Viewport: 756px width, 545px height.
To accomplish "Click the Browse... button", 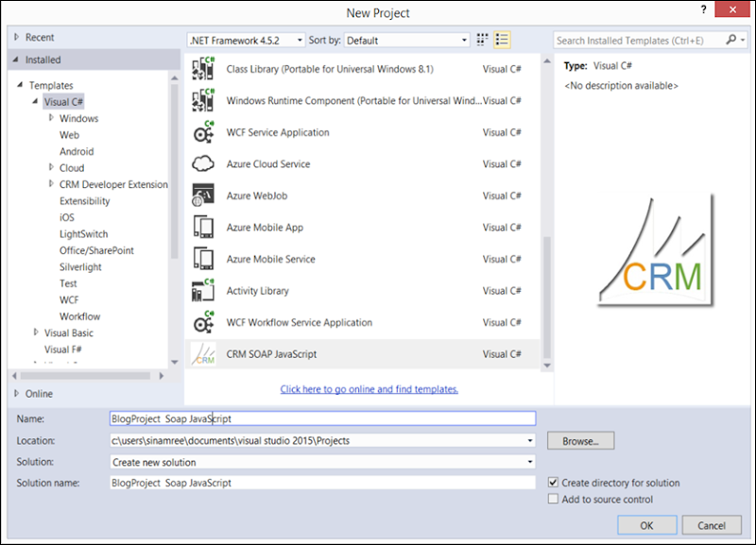I will [x=580, y=440].
